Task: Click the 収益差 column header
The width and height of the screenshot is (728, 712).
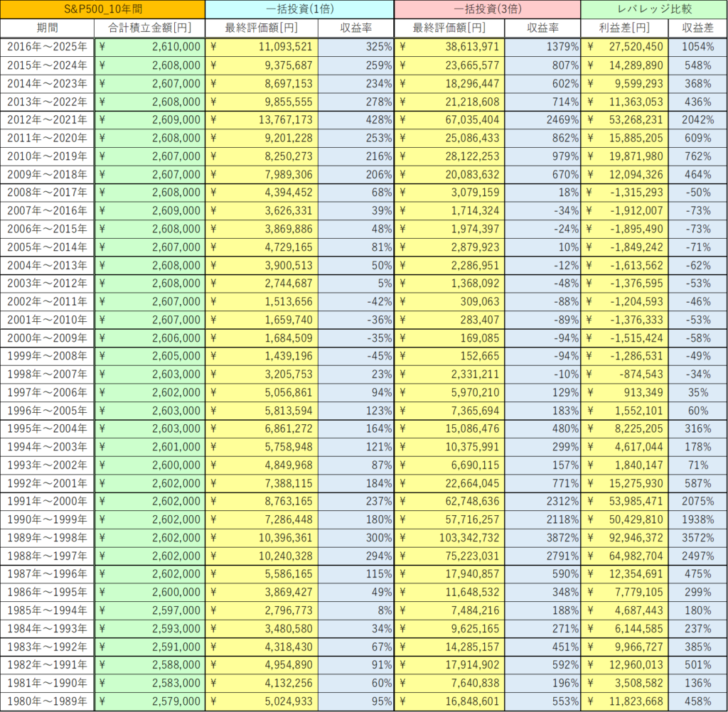Action: pyautogui.click(x=697, y=28)
